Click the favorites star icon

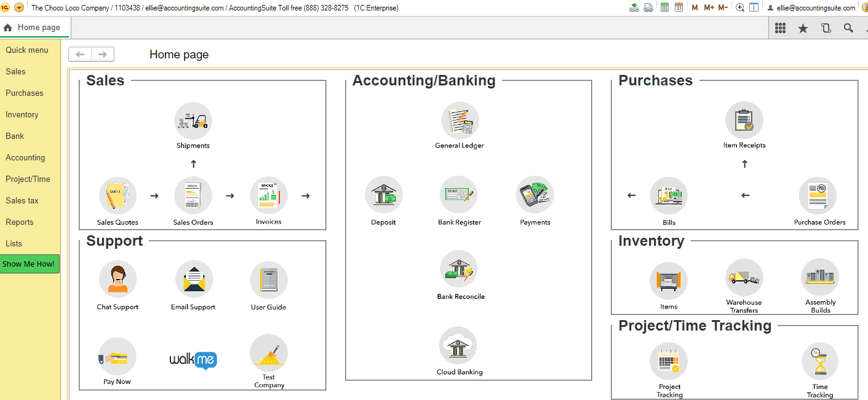[803, 28]
